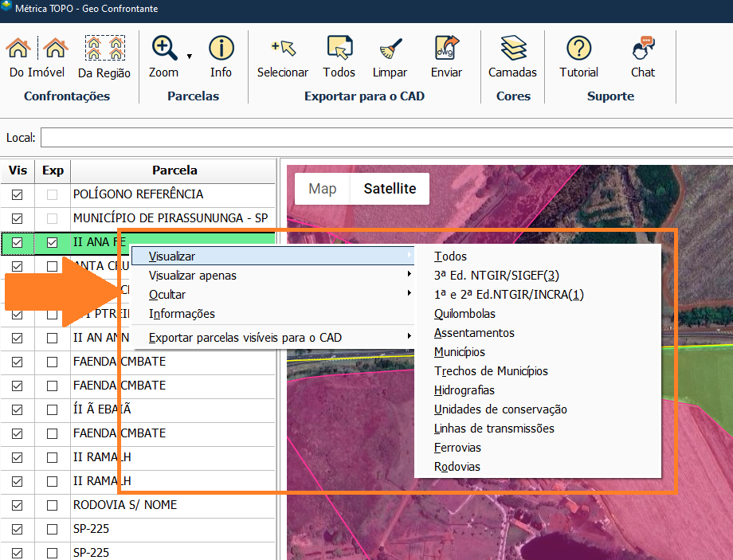Activate the Selecionar cursor tool
This screenshot has height=560, width=733.
coord(282,51)
